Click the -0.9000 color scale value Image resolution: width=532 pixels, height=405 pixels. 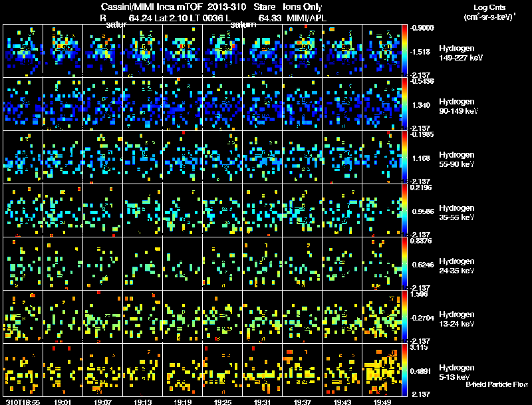422,28
